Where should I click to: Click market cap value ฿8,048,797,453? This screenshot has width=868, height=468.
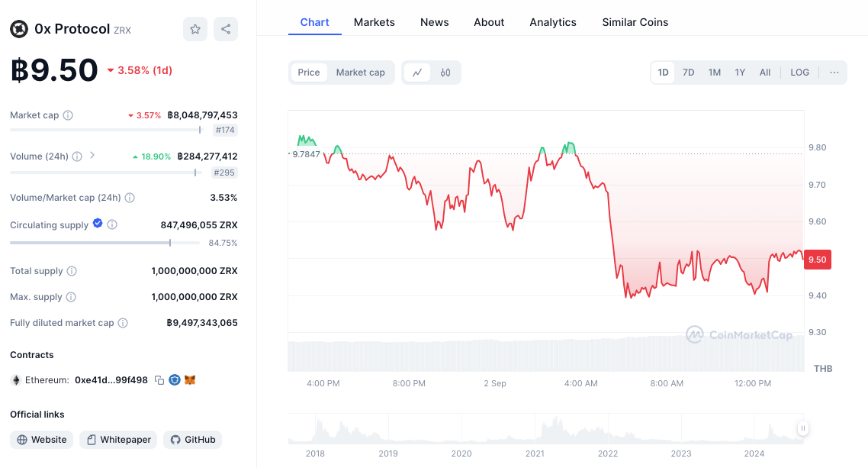pos(203,115)
